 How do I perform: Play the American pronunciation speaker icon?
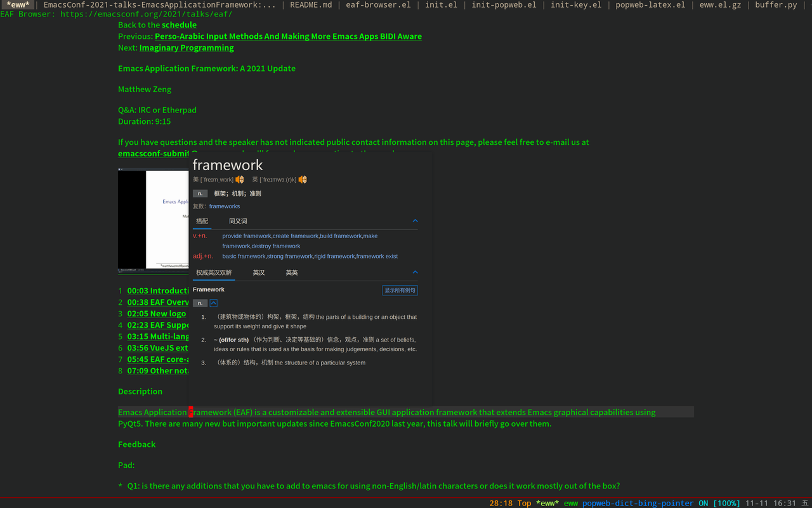pos(240,180)
